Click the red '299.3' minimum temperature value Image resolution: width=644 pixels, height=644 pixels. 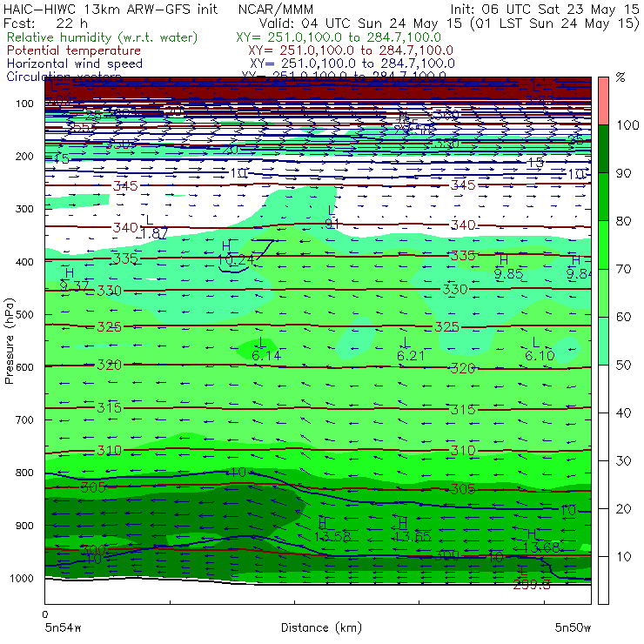(x=532, y=585)
